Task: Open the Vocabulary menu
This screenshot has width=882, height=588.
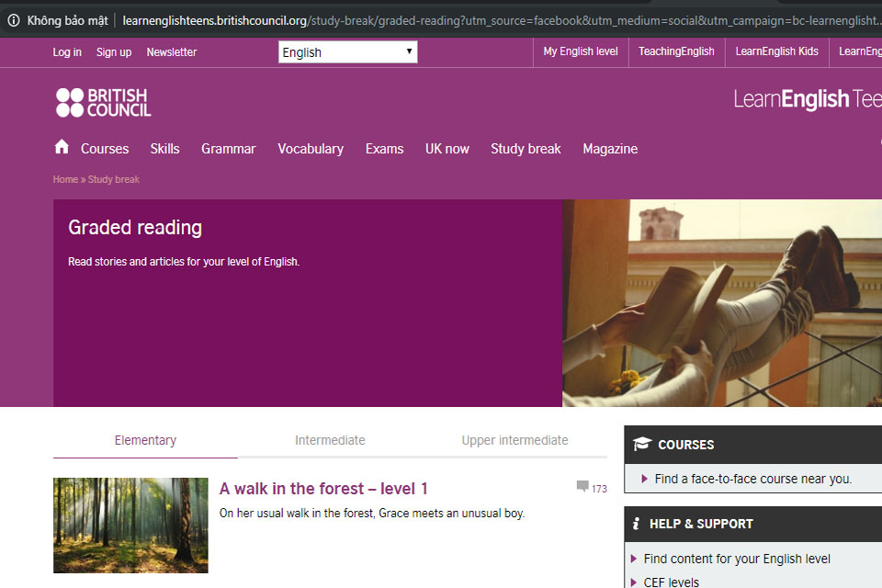Action: coord(311,149)
